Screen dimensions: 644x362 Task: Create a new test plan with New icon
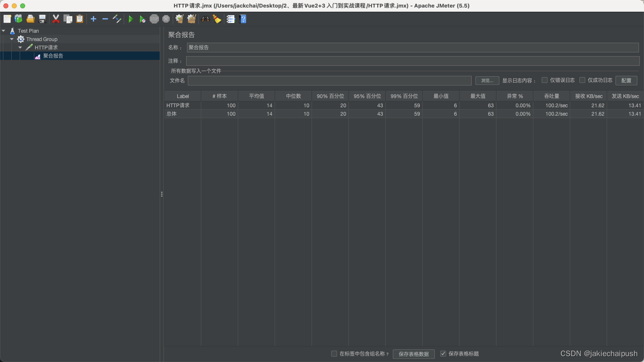point(7,19)
